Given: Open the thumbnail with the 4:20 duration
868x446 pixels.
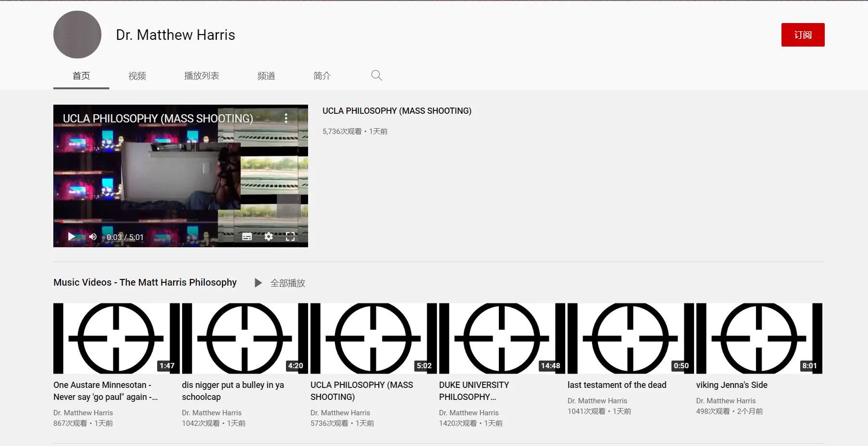Looking at the screenshot, I should tap(245, 338).
